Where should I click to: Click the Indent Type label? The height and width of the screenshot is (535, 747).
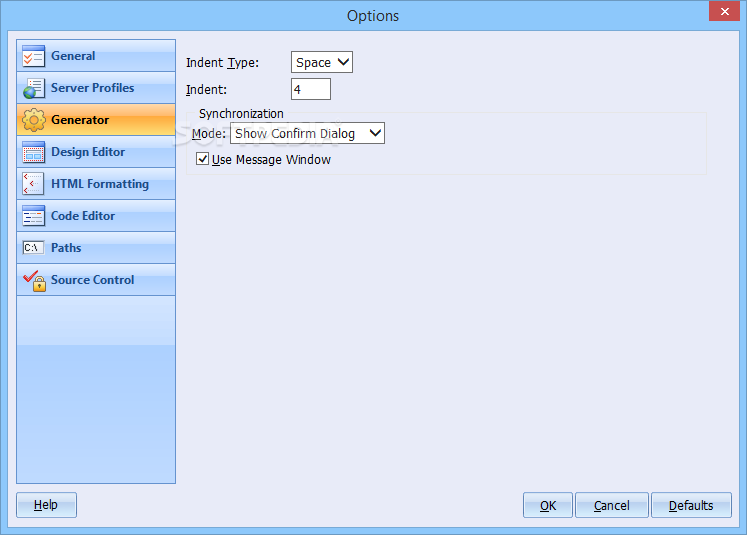coord(222,63)
